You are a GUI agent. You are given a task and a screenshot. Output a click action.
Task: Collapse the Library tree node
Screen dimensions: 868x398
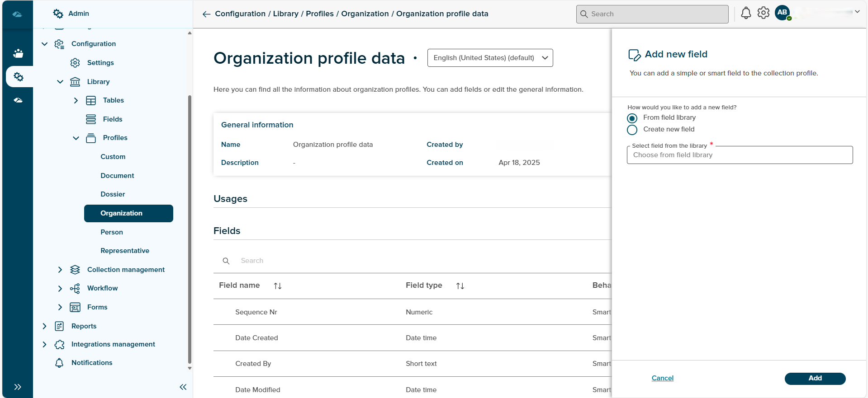point(60,82)
